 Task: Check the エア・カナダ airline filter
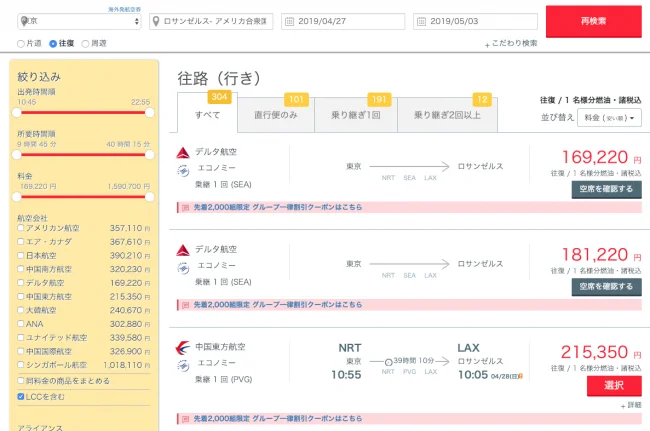click(21, 242)
